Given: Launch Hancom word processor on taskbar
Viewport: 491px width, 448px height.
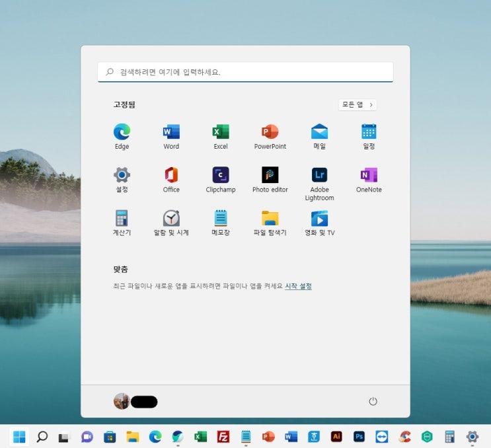Looking at the screenshot, I should (314, 436).
